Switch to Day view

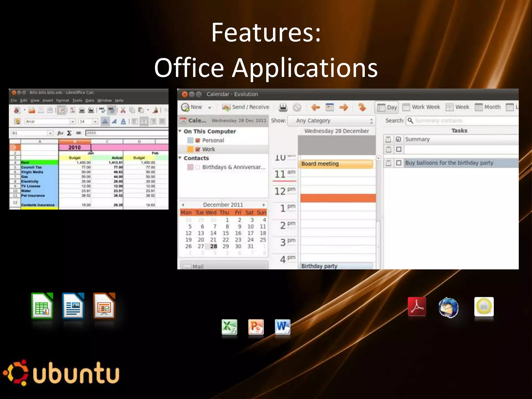(x=387, y=107)
